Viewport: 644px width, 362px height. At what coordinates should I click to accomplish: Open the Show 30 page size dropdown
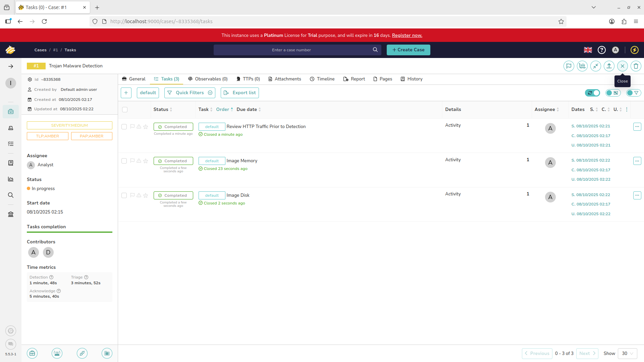click(x=627, y=353)
